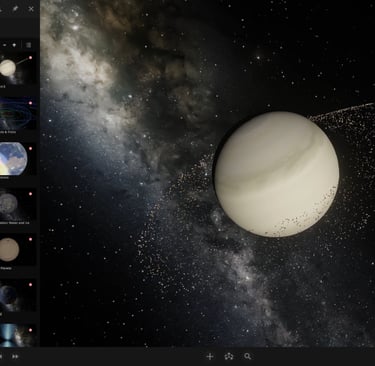
Task: Toggle red marker on ringed planet thumbnail
Action: [x=30, y=58]
